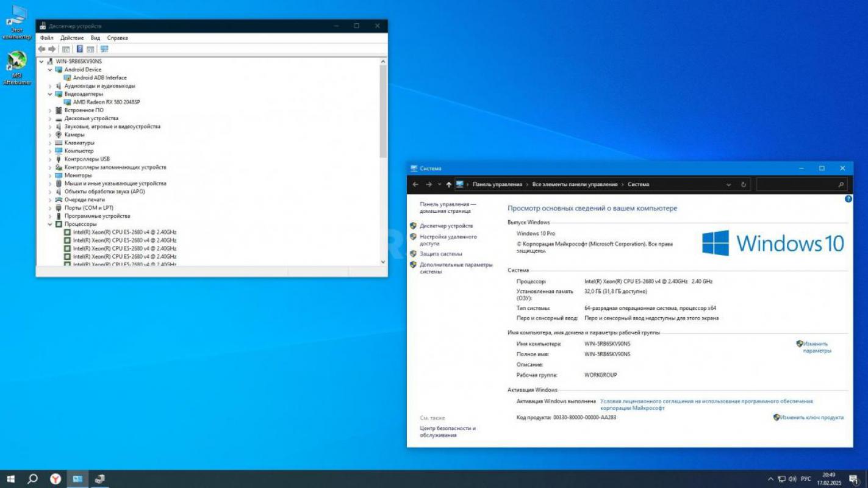Open Панель управления — домашняя страница link
868x488 pixels.
pyautogui.click(x=448, y=207)
